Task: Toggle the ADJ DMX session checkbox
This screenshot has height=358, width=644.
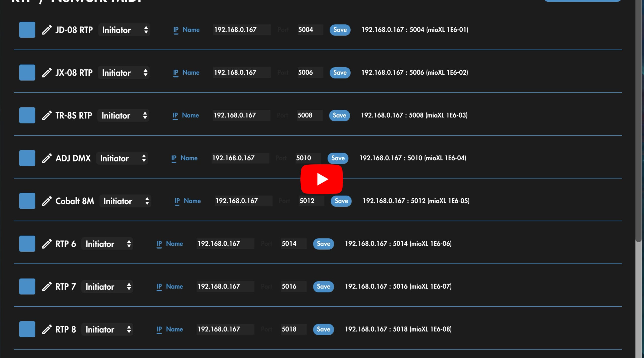Action: click(x=27, y=158)
